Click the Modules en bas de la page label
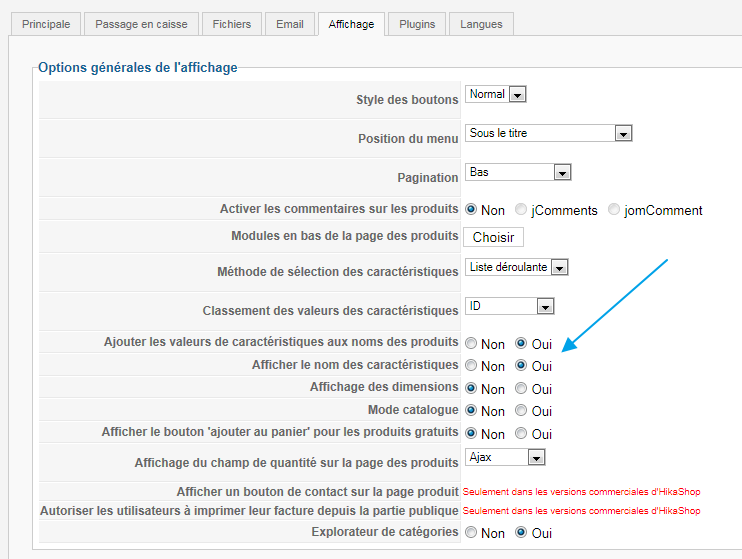 [344, 236]
